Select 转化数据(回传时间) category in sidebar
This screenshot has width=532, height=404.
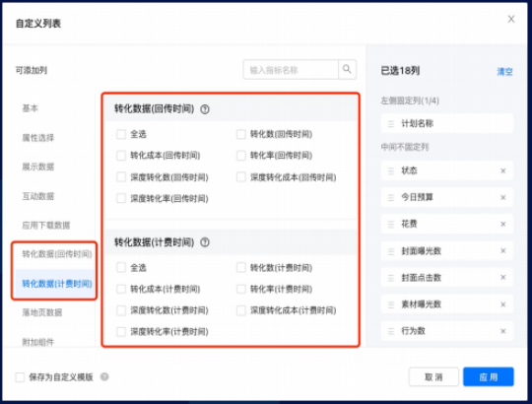click(x=57, y=253)
